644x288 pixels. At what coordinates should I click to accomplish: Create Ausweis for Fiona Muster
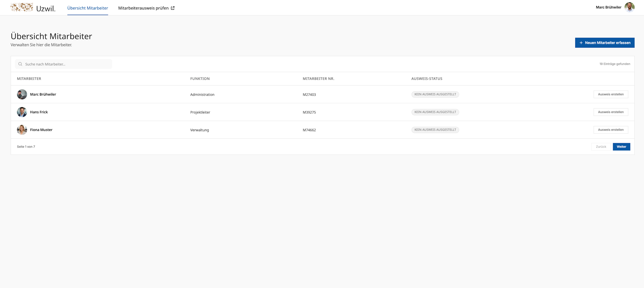610,130
